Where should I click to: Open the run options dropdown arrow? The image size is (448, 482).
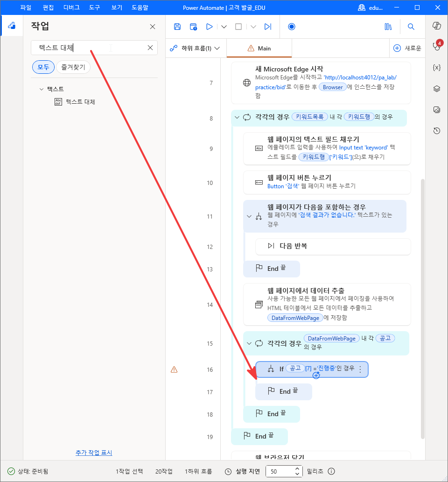pyautogui.click(x=224, y=27)
